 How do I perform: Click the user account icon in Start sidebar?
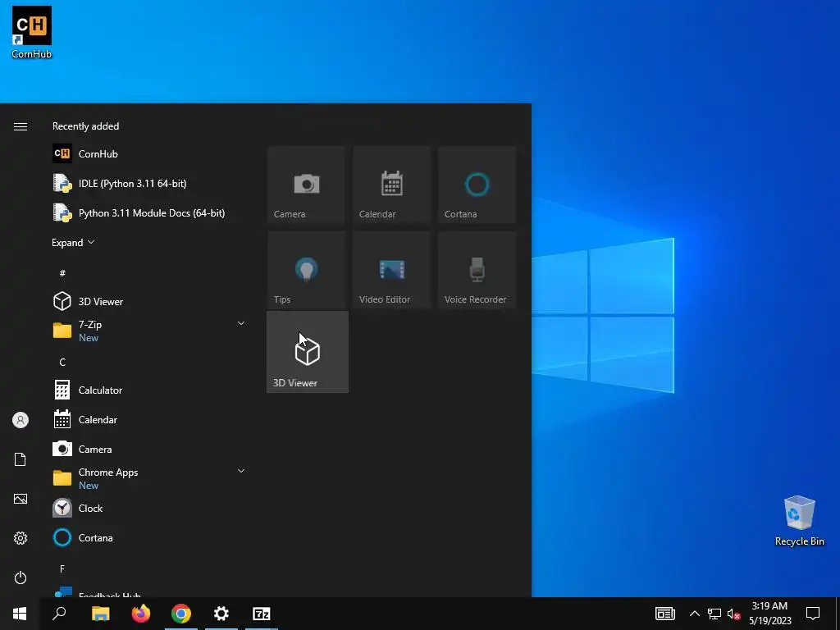[21, 420]
